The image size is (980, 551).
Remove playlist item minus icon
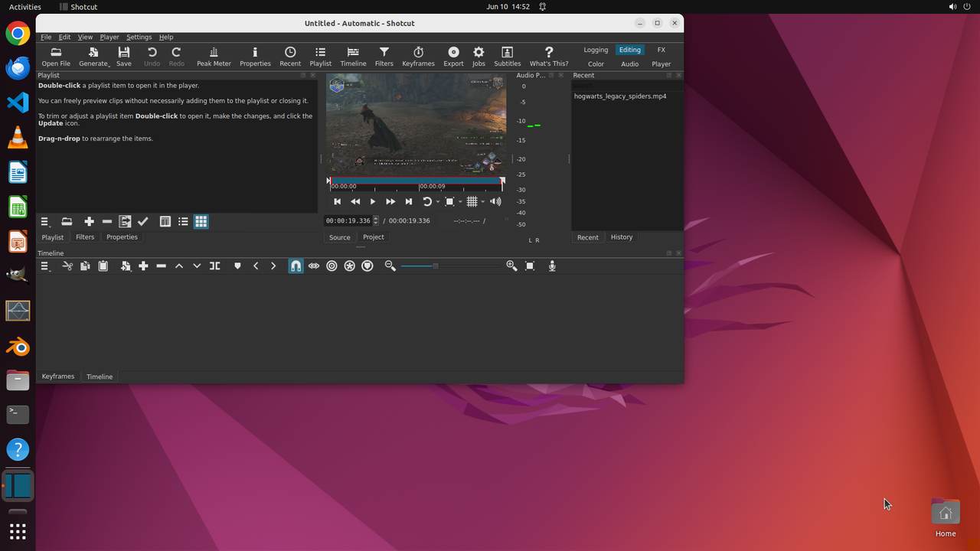(107, 221)
